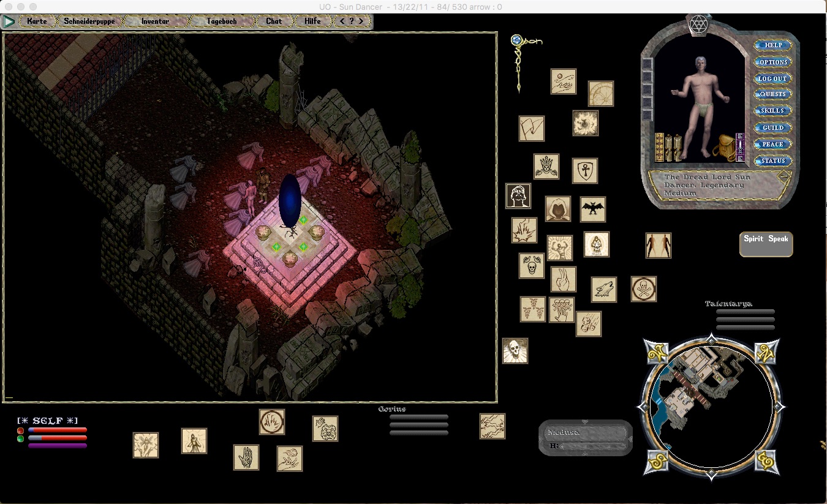Open the SKILLS list

tap(773, 111)
